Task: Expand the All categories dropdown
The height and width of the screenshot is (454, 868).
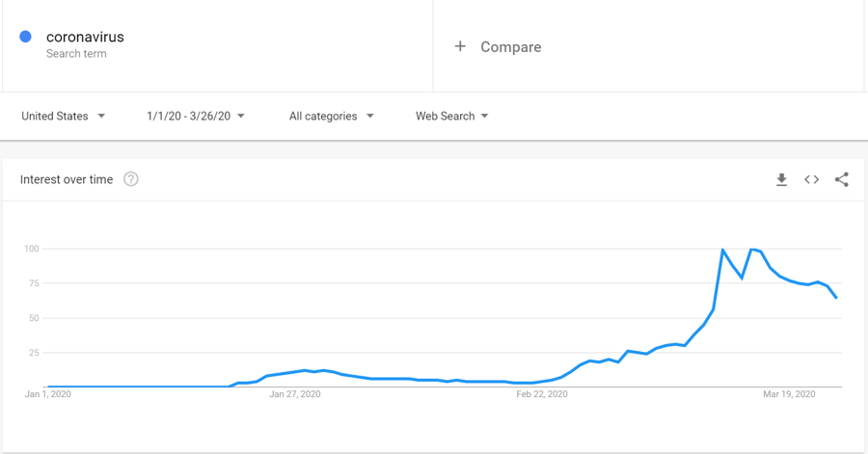Action: (331, 116)
